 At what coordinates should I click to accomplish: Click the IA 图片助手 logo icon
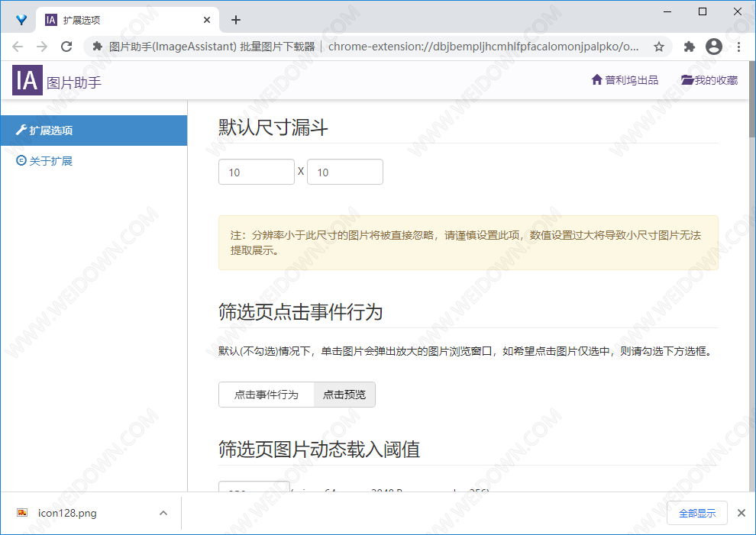click(27, 80)
